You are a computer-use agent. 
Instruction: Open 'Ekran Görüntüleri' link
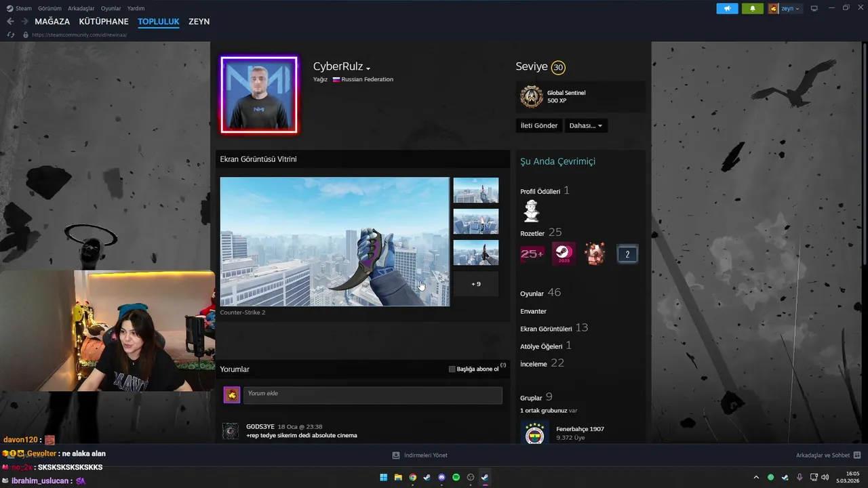click(x=546, y=329)
